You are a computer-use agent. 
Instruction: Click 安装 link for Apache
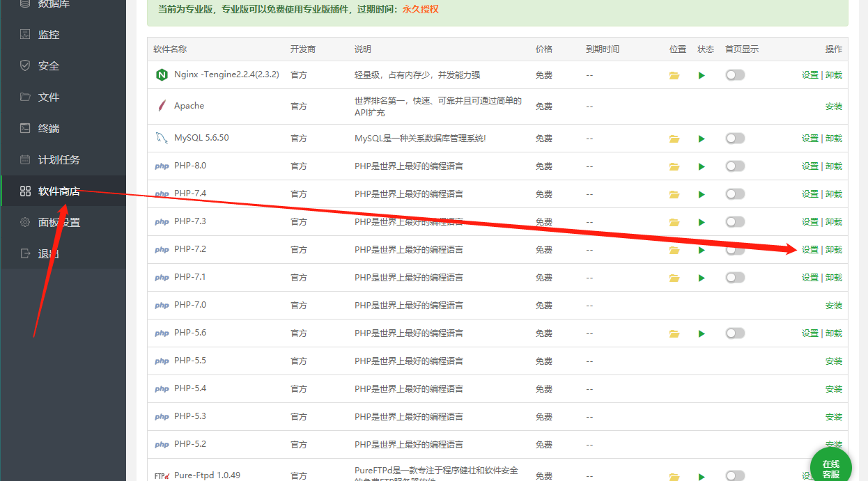tap(833, 107)
